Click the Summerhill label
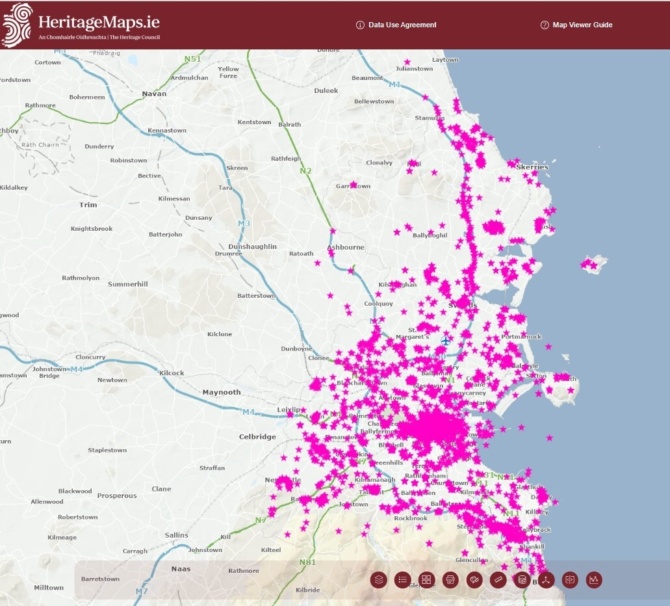Image resolution: width=670 pixels, height=606 pixels. point(128,284)
